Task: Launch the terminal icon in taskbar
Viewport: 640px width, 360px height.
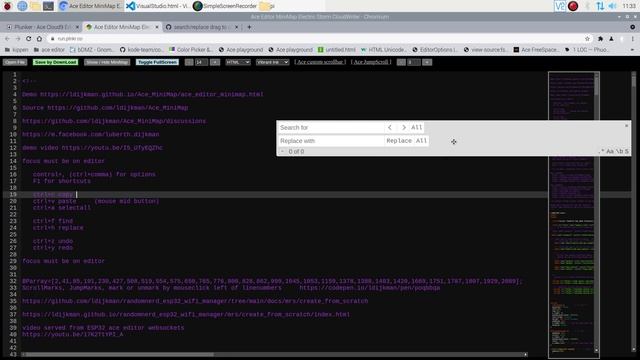Action: (x=48, y=6)
